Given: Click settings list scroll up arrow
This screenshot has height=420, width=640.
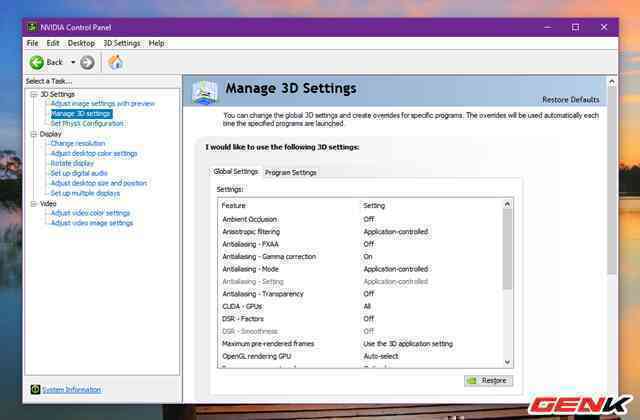Looking at the screenshot, I should 507,204.
